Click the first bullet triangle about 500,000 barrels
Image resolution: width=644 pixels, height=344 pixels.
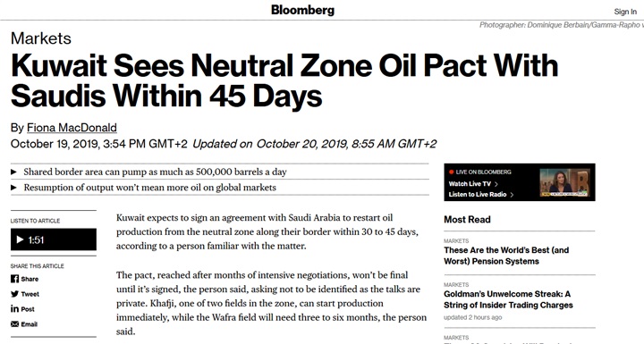[14, 172]
